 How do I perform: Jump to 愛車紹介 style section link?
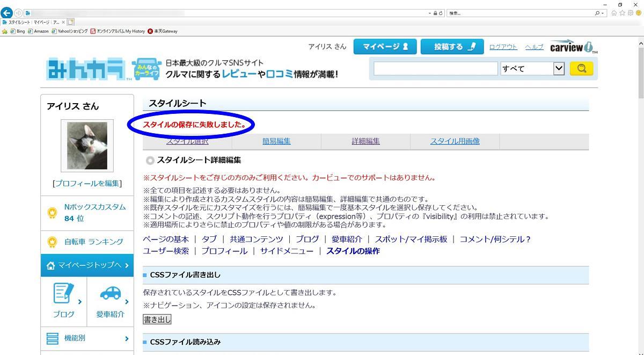click(x=347, y=240)
